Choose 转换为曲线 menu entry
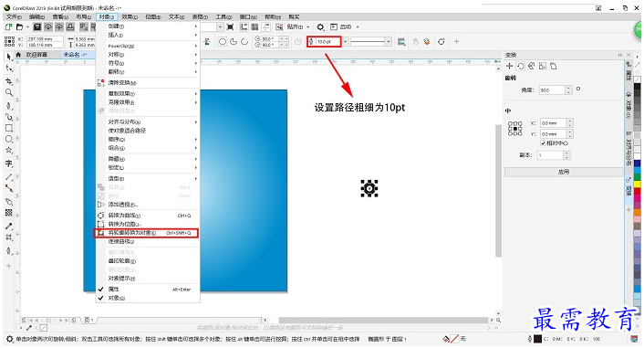 tap(148, 216)
